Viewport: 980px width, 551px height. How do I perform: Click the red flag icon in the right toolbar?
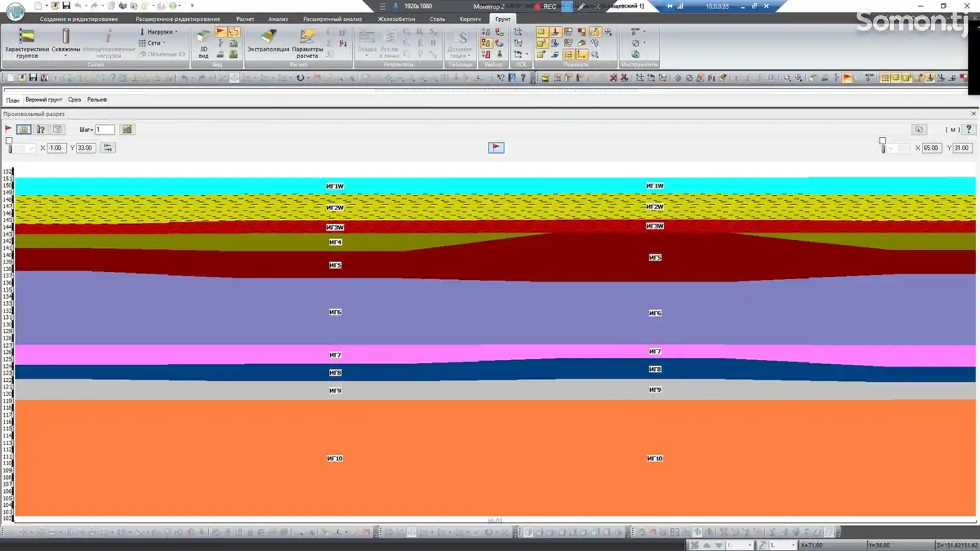coord(847,78)
